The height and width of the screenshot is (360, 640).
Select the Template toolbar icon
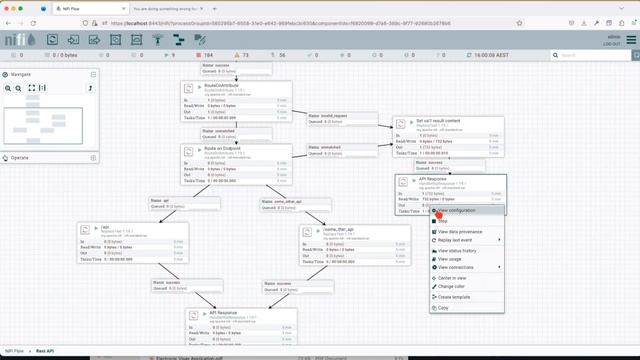point(179,40)
